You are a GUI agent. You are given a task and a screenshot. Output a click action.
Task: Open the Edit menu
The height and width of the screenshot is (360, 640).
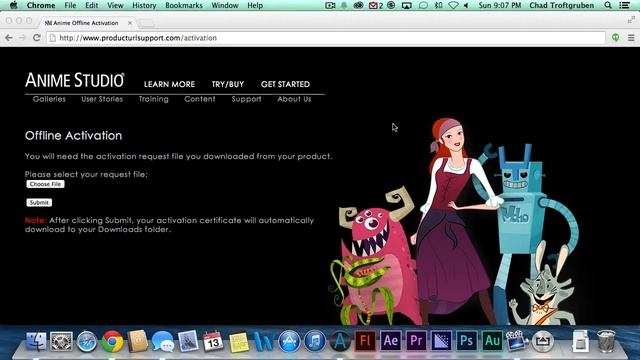tap(91, 5)
